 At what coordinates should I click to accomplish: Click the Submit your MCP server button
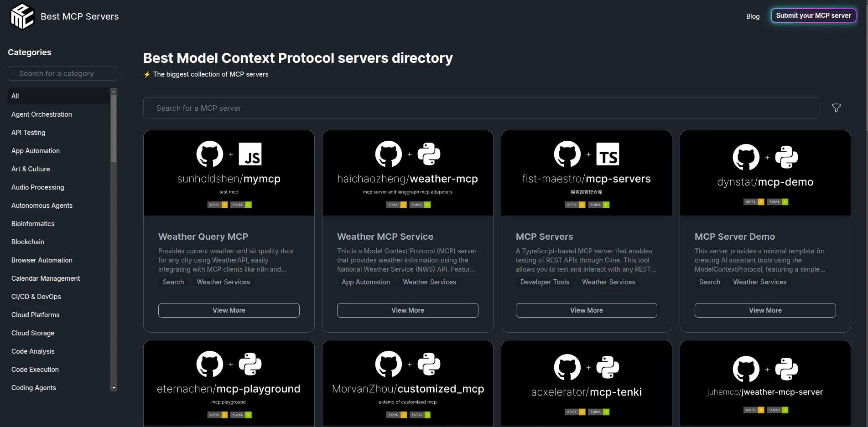[813, 15]
